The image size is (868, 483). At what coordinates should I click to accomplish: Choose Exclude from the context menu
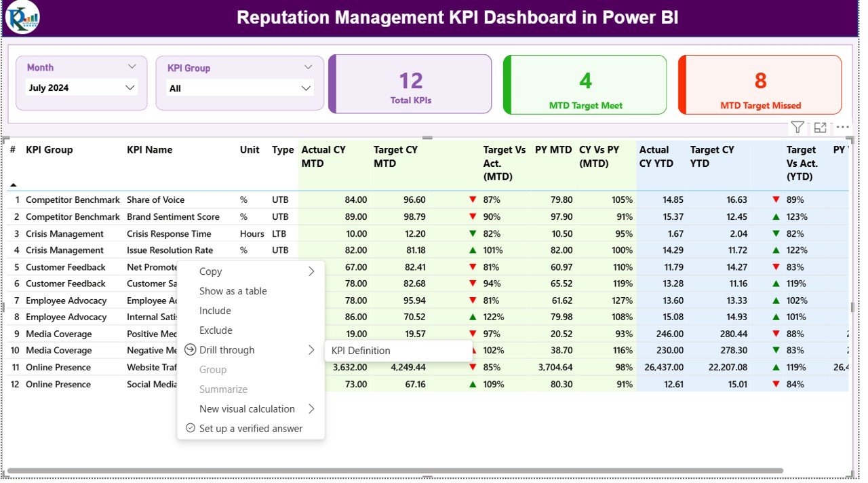216,330
